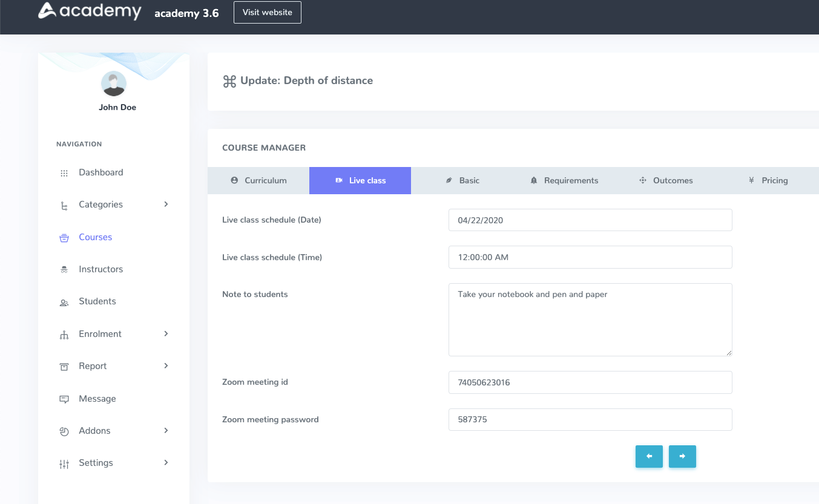Image resolution: width=819 pixels, height=504 pixels.
Task: Open the Requirements tab
Action: pyautogui.click(x=564, y=180)
